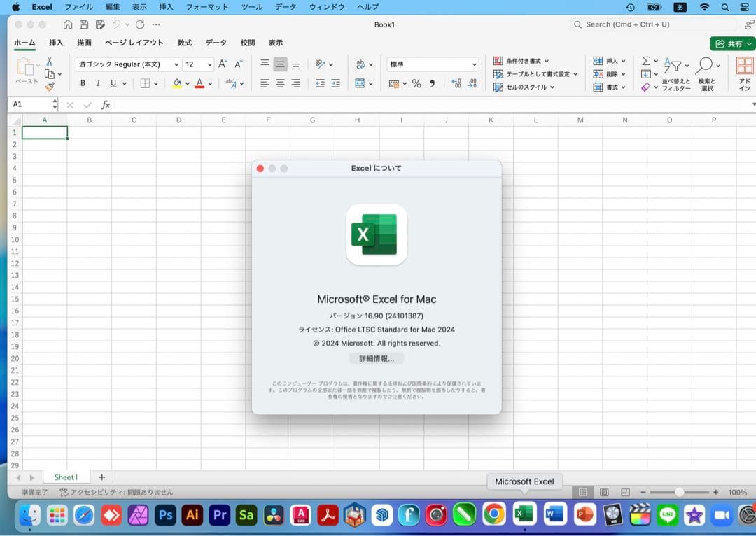
Task: Click the 詳細情報 button in the About dialog
Action: click(376, 358)
